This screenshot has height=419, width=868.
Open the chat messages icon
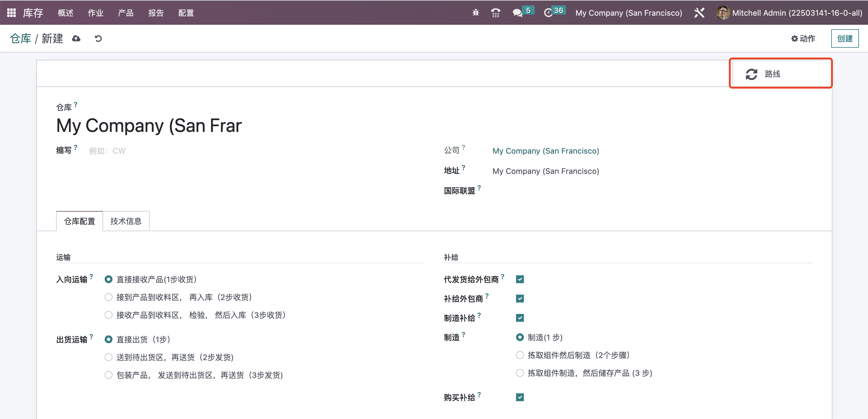pyautogui.click(x=517, y=13)
